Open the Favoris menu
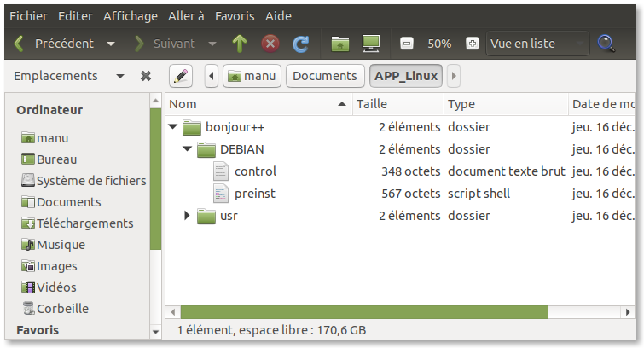 point(235,16)
